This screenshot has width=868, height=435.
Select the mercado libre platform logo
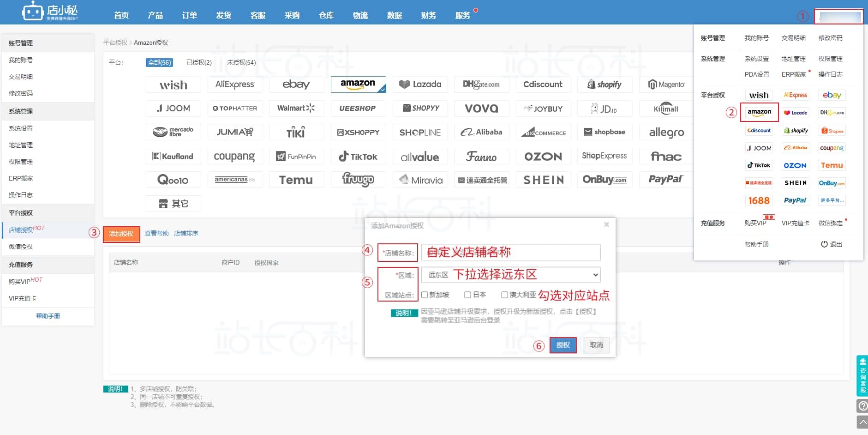(174, 133)
